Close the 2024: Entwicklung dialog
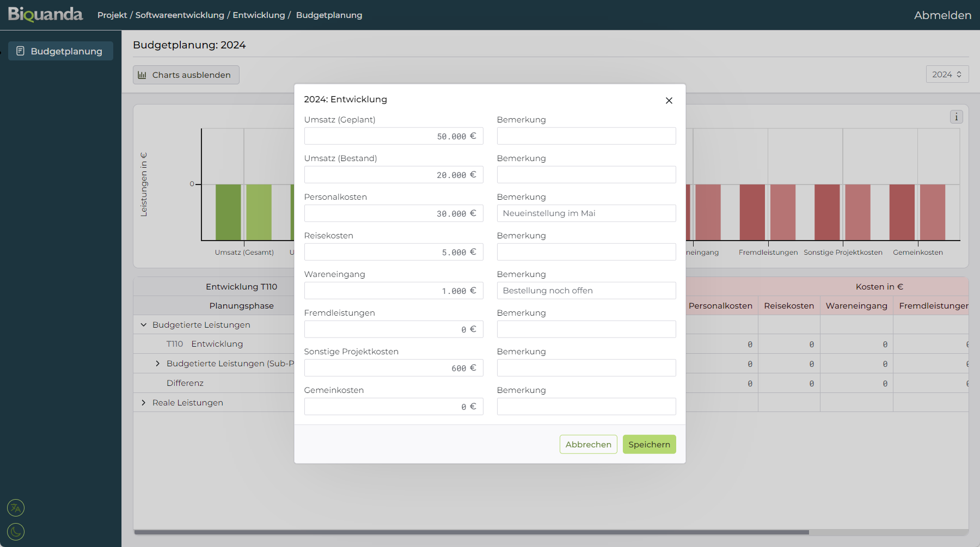The height and width of the screenshot is (547, 980). pyautogui.click(x=669, y=101)
